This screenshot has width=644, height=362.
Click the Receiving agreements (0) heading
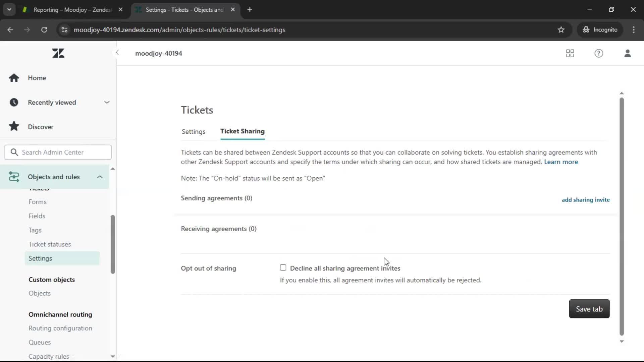pyautogui.click(x=219, y=229)
